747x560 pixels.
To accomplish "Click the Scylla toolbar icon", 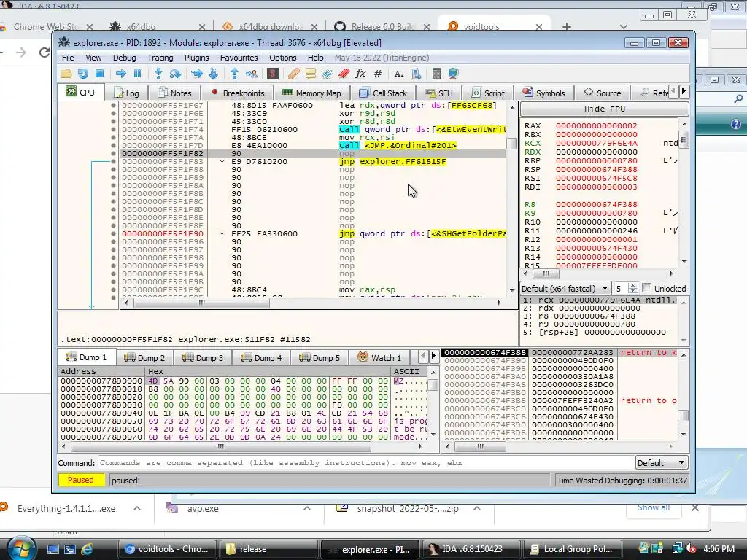I will [x=273, y=74].
